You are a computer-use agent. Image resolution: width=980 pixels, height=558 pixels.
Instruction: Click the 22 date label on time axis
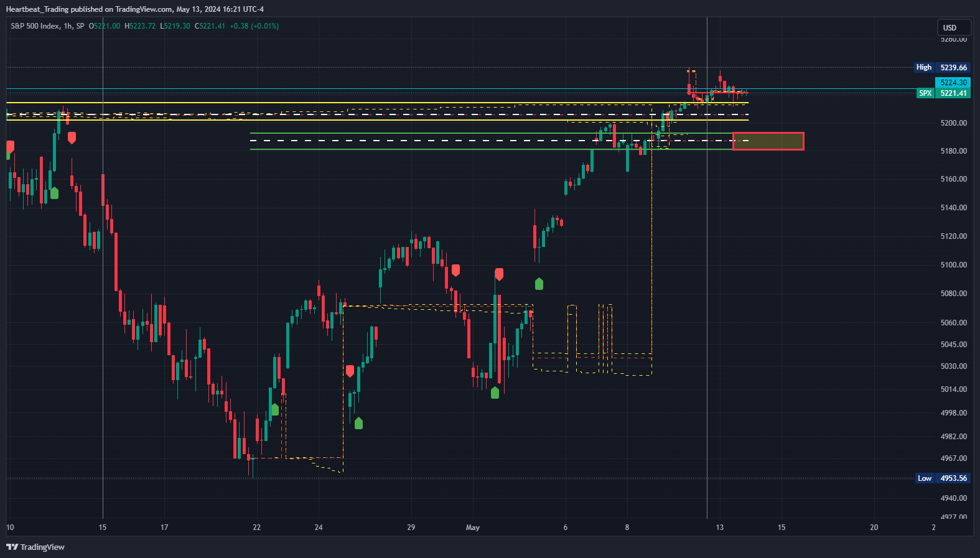tap(257, 528)
